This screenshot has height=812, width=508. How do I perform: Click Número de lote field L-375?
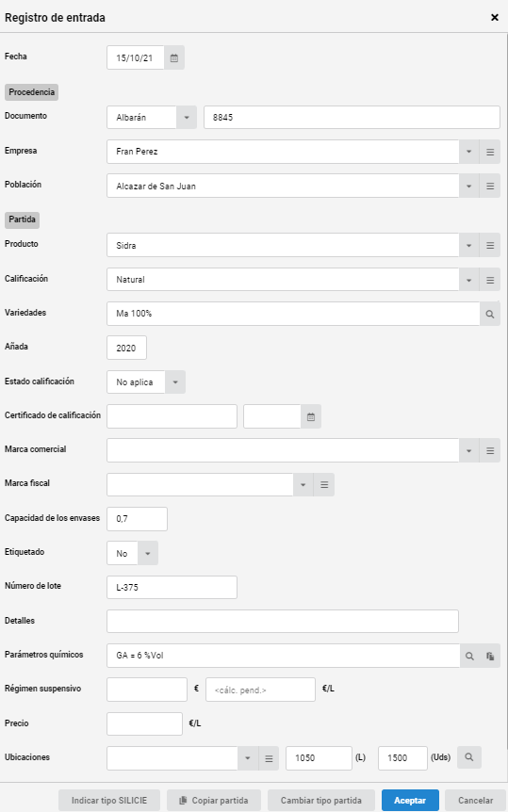172,587
